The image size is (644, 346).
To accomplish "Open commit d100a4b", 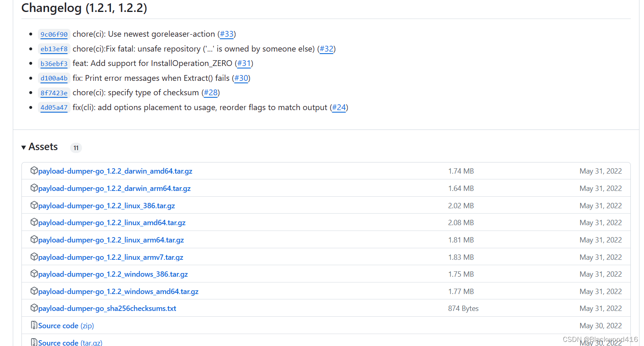I will (54, 78).
